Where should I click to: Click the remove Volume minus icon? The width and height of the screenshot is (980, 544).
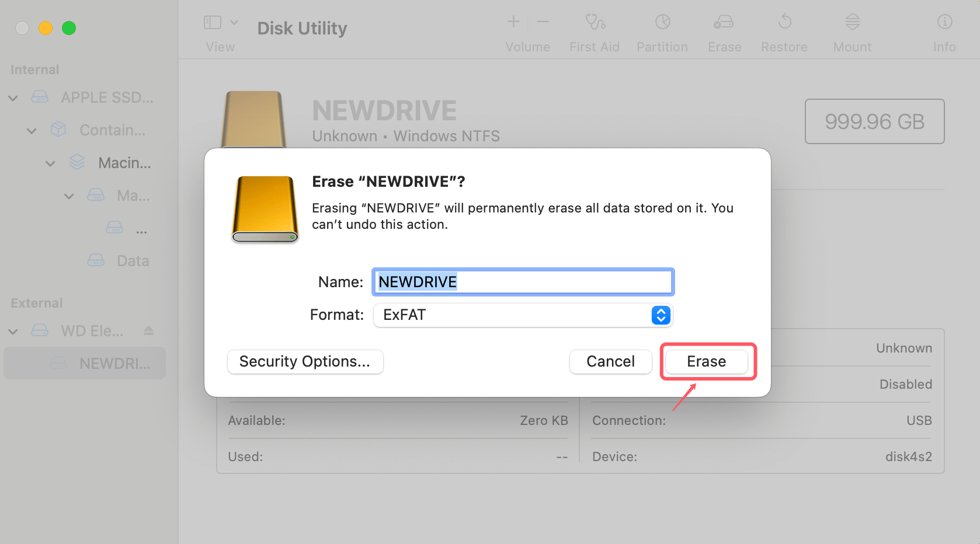point(543,22)
